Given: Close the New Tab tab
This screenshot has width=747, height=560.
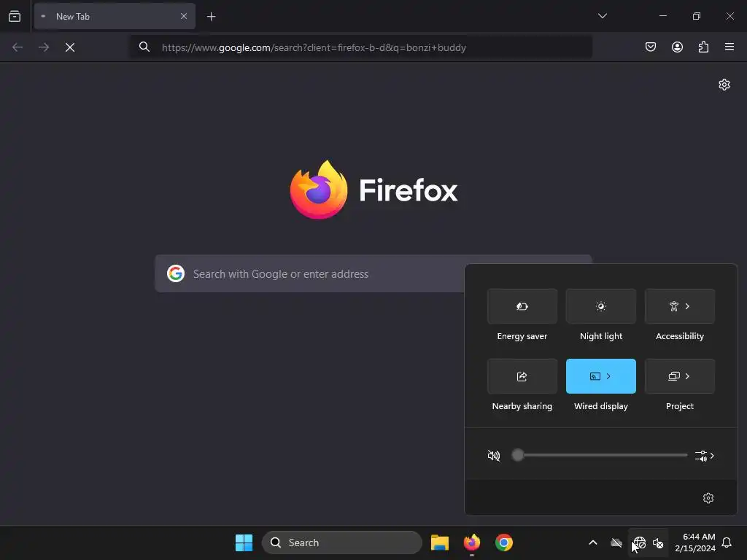Looking at the screenshot, I should 183,16.
